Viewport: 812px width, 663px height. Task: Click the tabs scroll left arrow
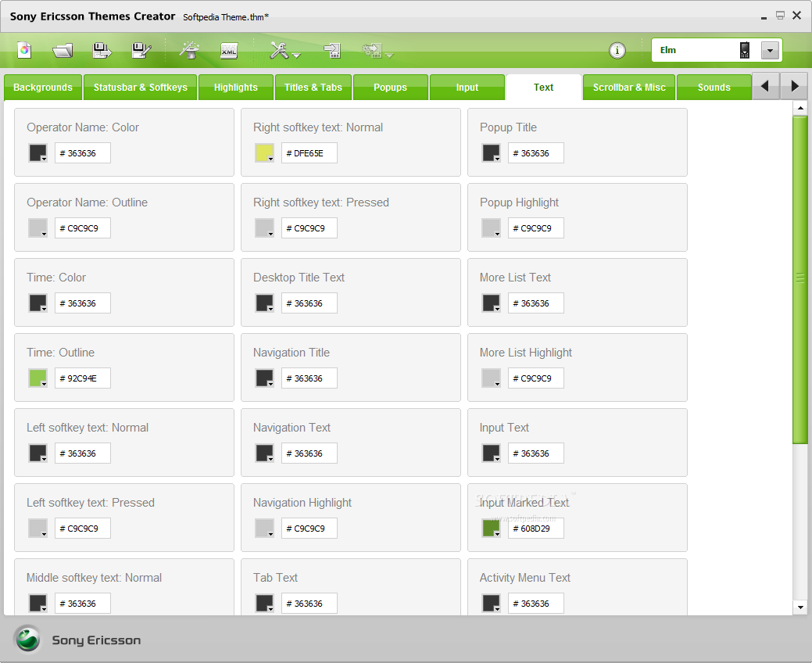click(765, 86)
